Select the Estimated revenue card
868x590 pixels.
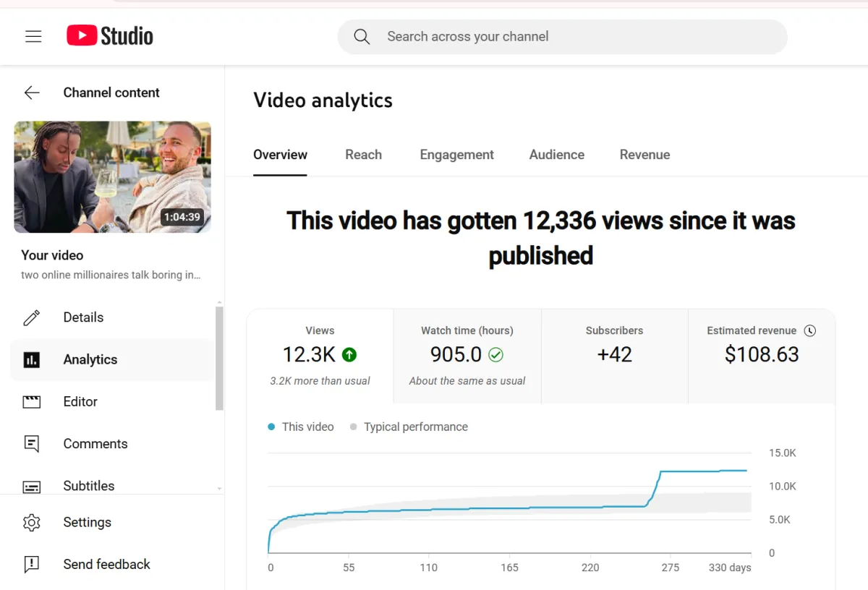pos(762,356)
